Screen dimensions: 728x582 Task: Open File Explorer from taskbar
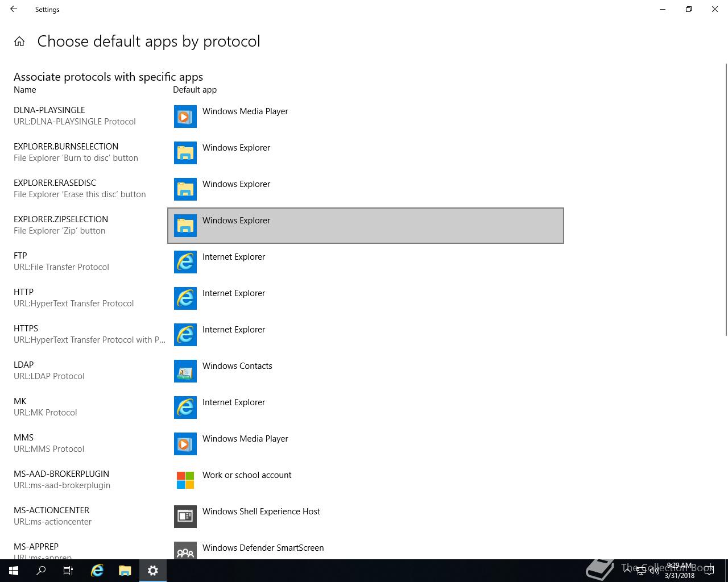pyautogui.click(x=125, y=571)
